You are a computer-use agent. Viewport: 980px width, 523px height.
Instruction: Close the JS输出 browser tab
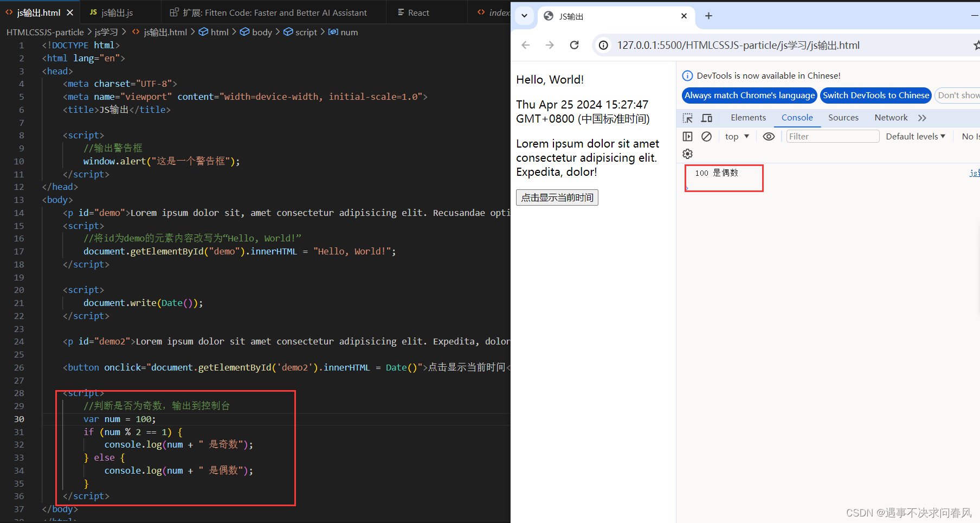pyautogui.click(x=684, y=16)
